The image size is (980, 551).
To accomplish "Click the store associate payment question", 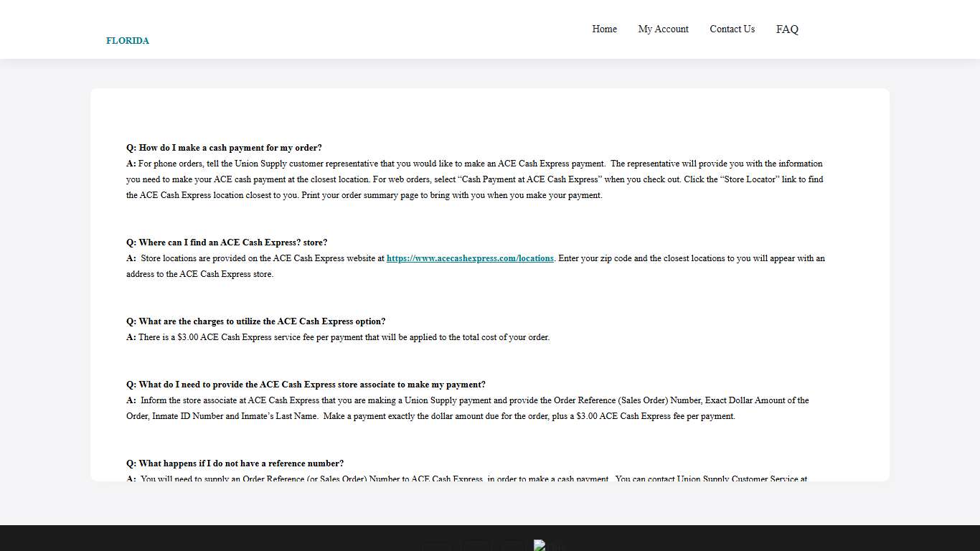I will 306,385.
